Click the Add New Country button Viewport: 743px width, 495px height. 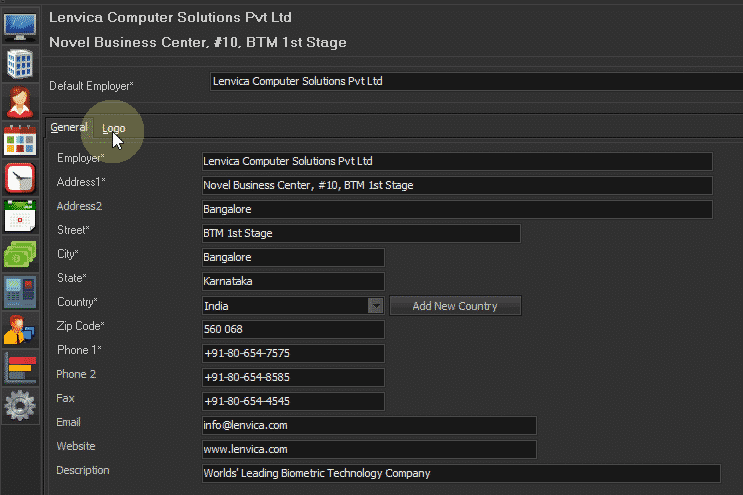click(455, 306)
